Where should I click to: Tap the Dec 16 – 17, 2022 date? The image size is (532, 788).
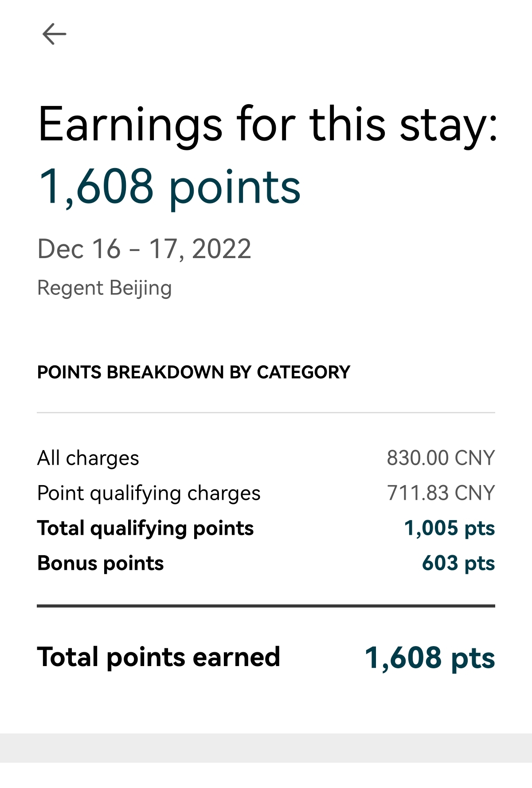click(x=144, y=249)
